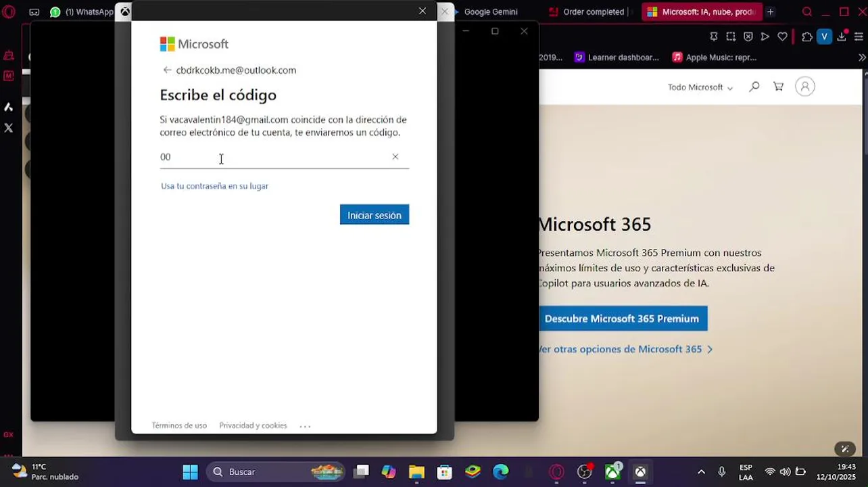Open the three-dots more options in dialog footer
Image resolution: width=868 pixels, height=487 pixels.
(x=305, y=426)
